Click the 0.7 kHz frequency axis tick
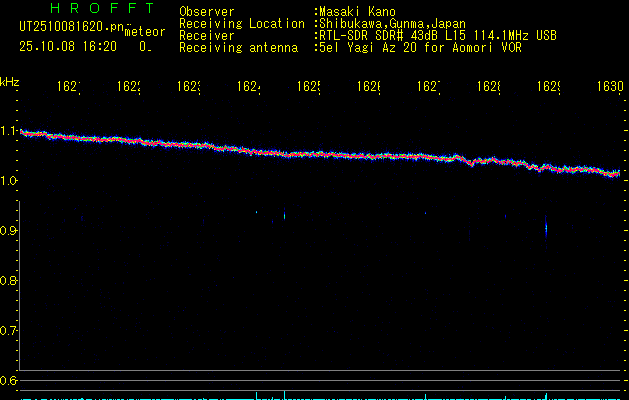Screen dimensions: 629x400 (x=9, y=330)
